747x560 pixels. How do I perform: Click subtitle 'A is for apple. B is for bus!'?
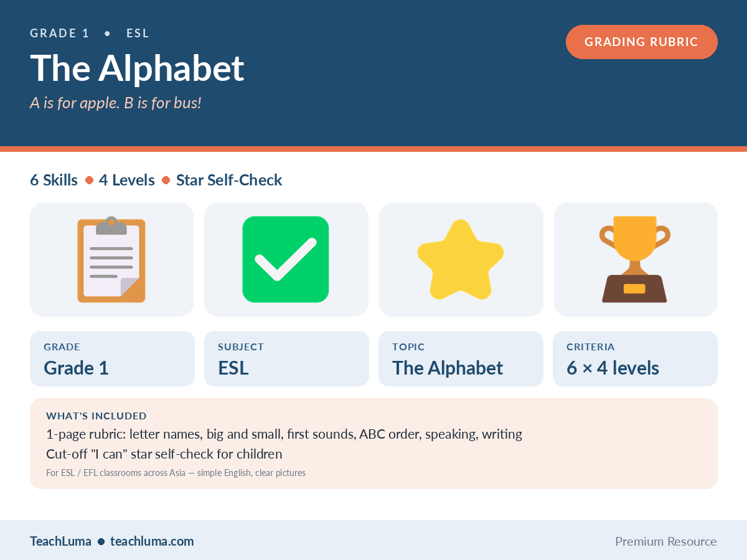(x=116, y=103)
